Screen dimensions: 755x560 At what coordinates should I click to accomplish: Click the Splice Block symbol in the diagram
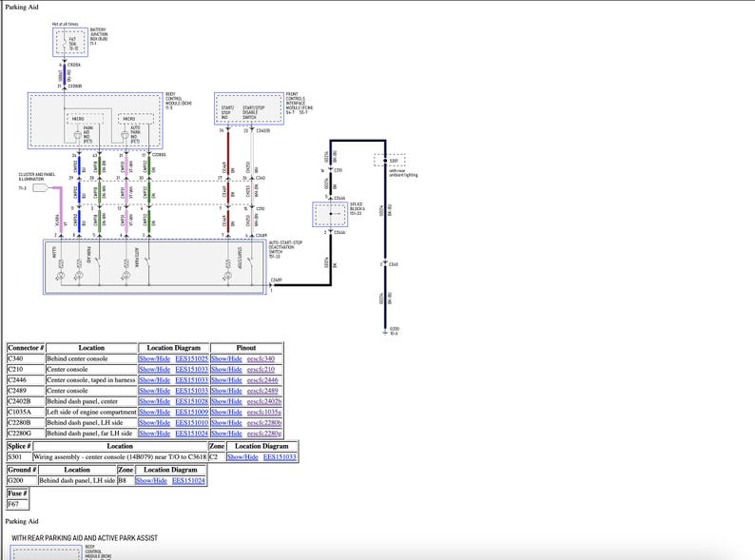point(331,215)
